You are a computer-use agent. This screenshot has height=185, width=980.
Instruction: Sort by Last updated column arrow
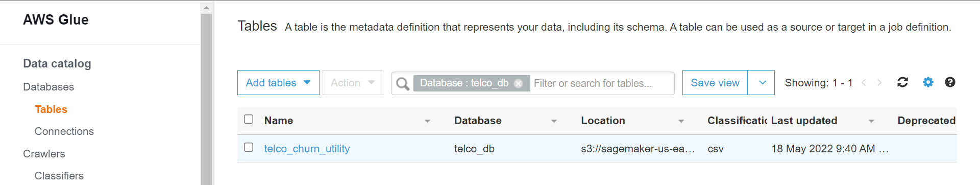[871, 121]
